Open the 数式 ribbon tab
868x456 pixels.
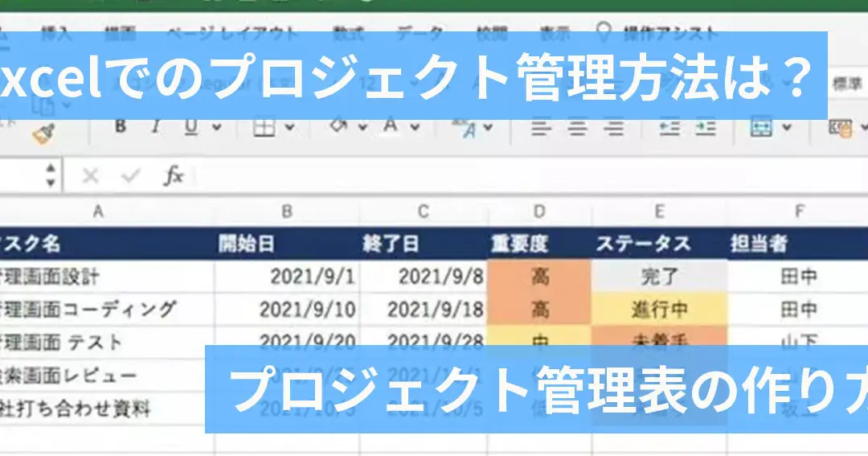pyautogui.click(x=348, y=34)
